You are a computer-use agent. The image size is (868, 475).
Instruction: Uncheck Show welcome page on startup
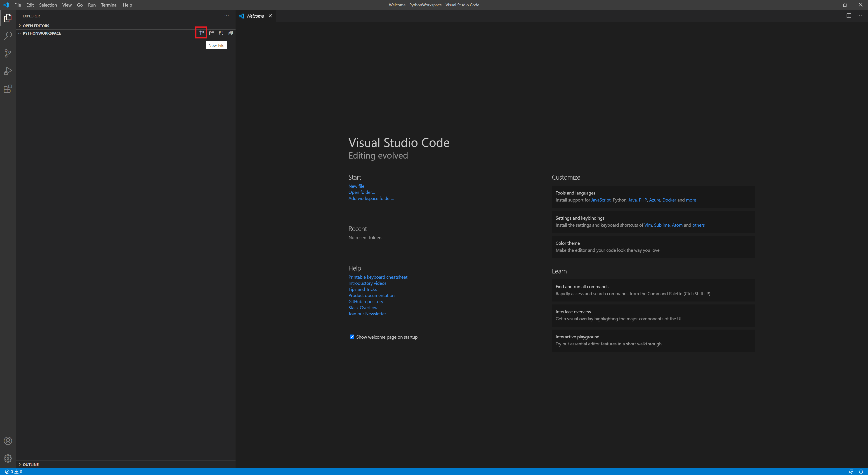pyautogui.click(x=352, y=337)
